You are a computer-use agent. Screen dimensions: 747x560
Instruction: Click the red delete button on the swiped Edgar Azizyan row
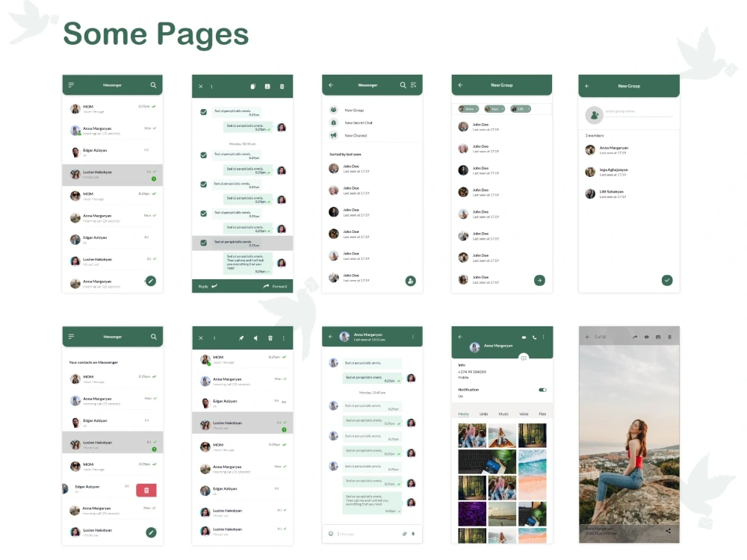click(146, 490)
